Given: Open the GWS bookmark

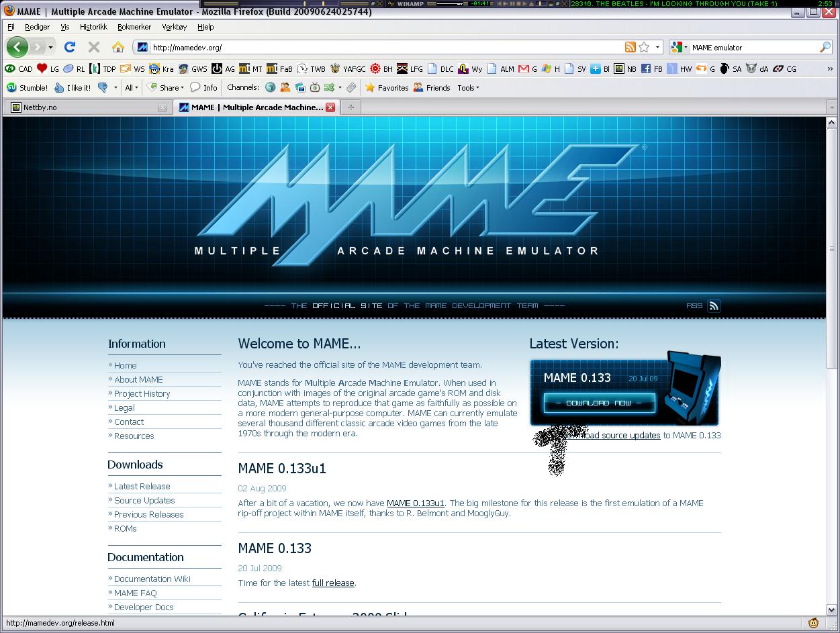Looking at the screenshot, I should (x=193, y=68).
